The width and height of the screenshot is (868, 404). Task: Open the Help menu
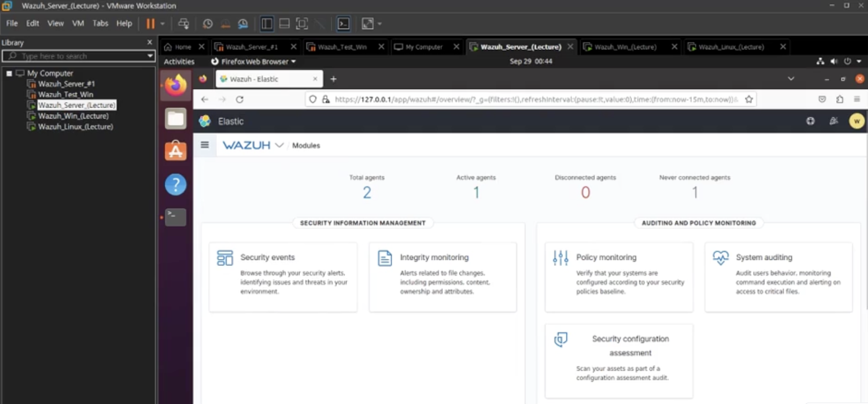tap(124, 23)
